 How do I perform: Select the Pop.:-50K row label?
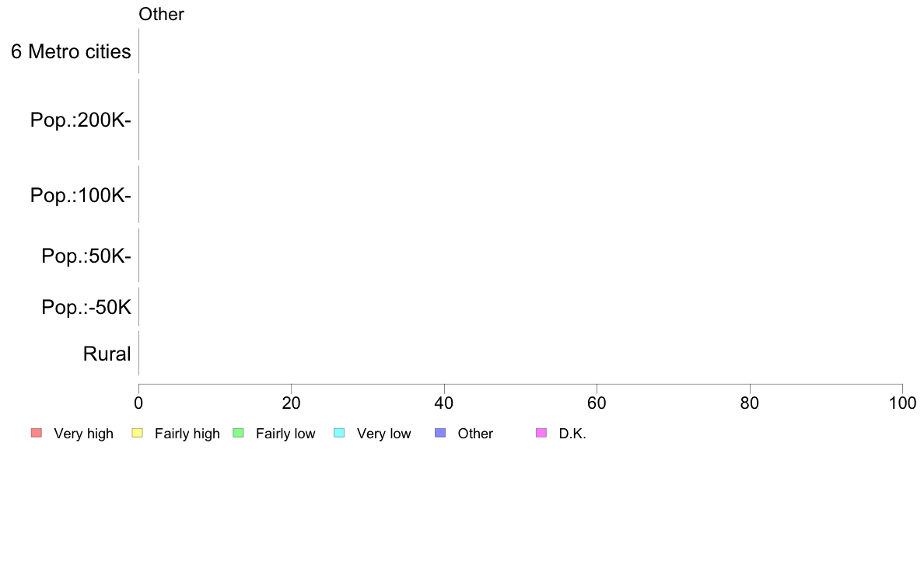coord(86,308)
